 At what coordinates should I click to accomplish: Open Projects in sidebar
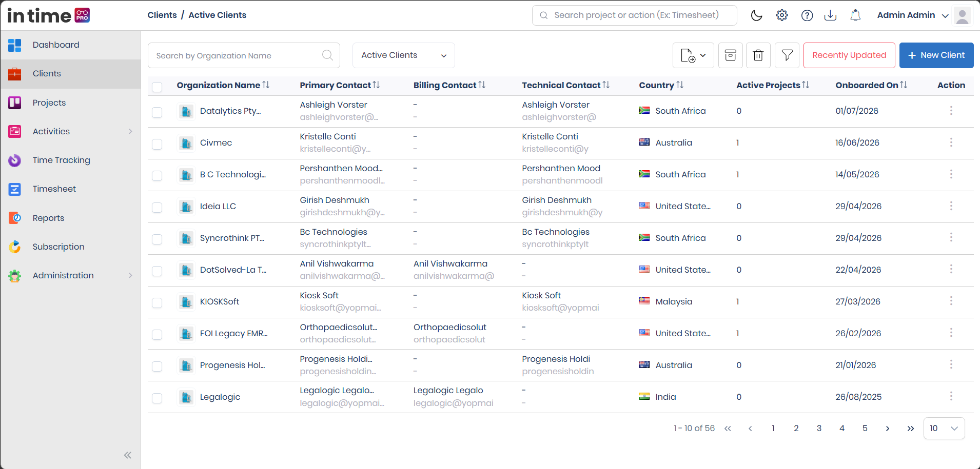click(x=71, y=103)
